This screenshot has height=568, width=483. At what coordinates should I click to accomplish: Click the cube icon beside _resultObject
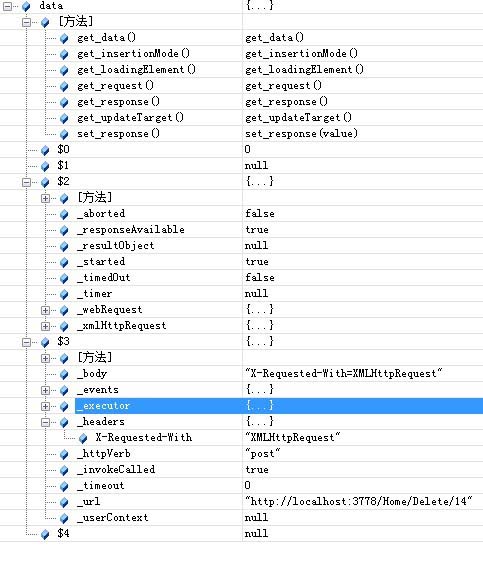tap(64, 246)
